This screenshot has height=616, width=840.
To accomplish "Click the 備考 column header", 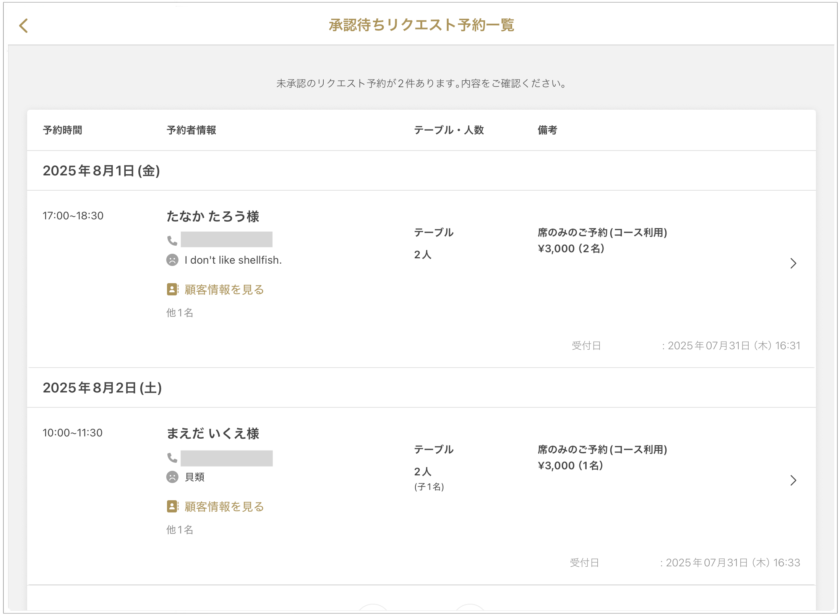I will tap(547, 130).
